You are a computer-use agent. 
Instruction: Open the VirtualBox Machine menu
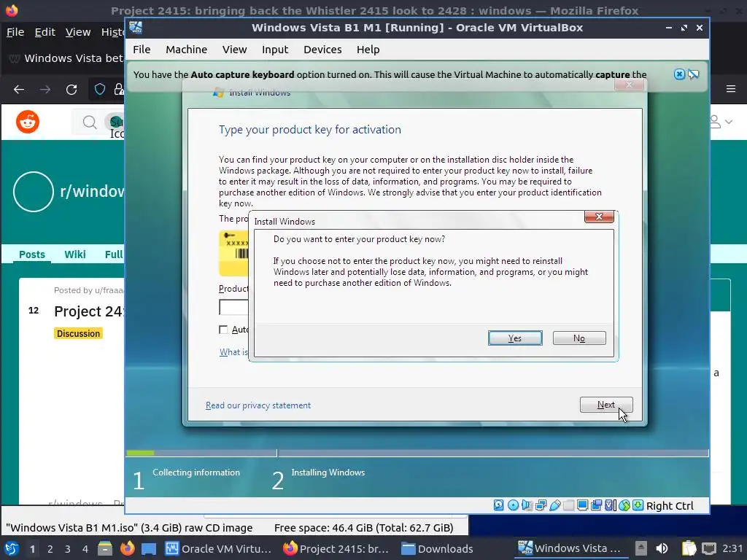click(186, 50)
